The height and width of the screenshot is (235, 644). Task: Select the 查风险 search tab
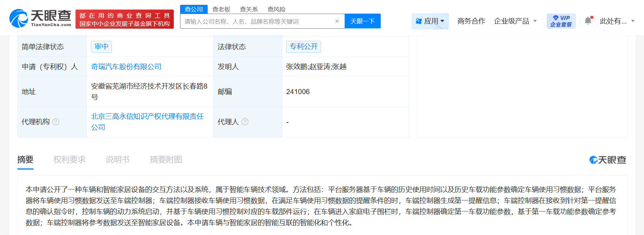click(277, 9)
